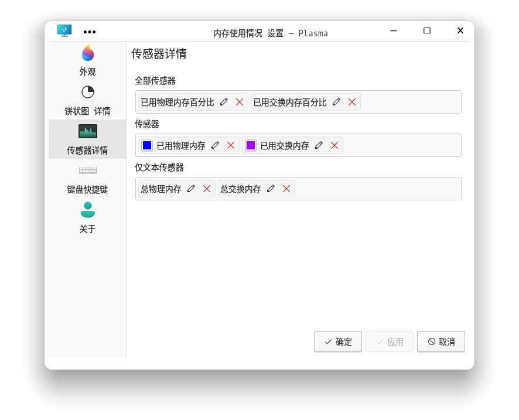Select the 已用交换内存 sensor chip text
This screenshot has width=519, height=420.
click(285, 146)
